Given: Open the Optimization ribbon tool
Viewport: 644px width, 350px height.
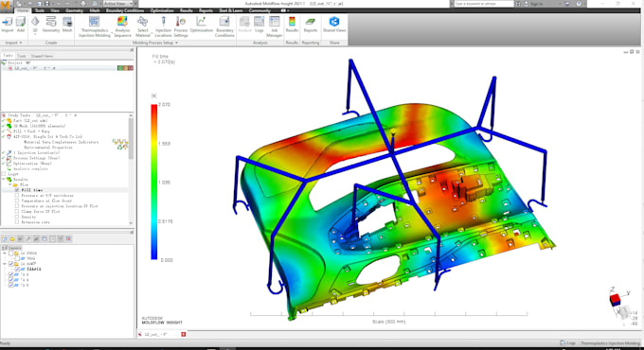Looking at the screenshot, I should (x=201, y=25).
